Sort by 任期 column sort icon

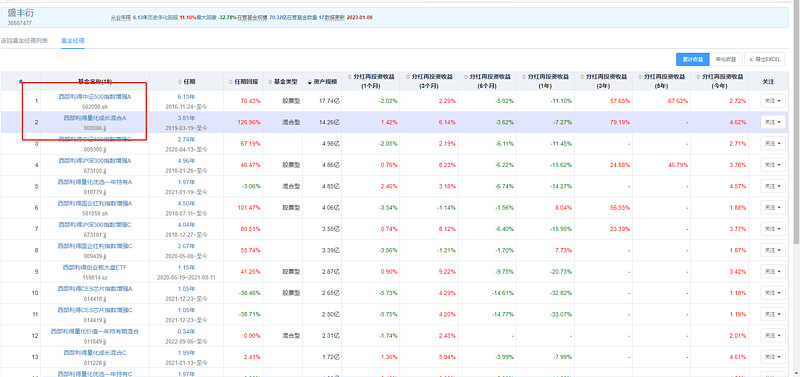click(180, 82)
